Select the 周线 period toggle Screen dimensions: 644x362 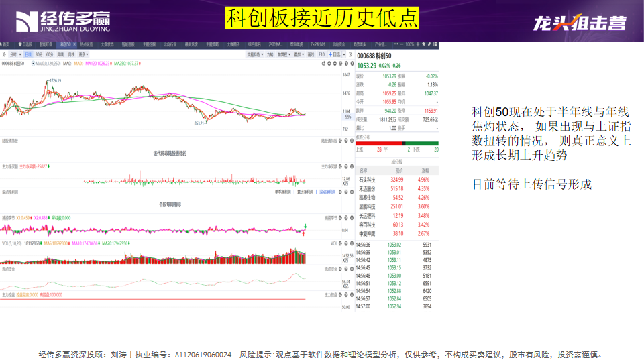(x=60, y=54)
